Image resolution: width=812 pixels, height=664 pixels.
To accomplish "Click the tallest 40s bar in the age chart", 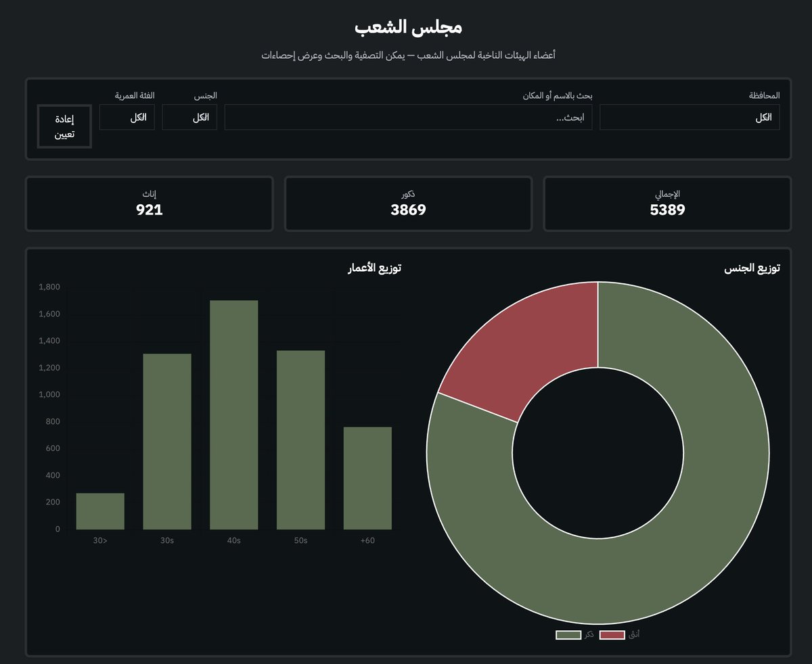I will pyautogui.click(x=234, y=412).
